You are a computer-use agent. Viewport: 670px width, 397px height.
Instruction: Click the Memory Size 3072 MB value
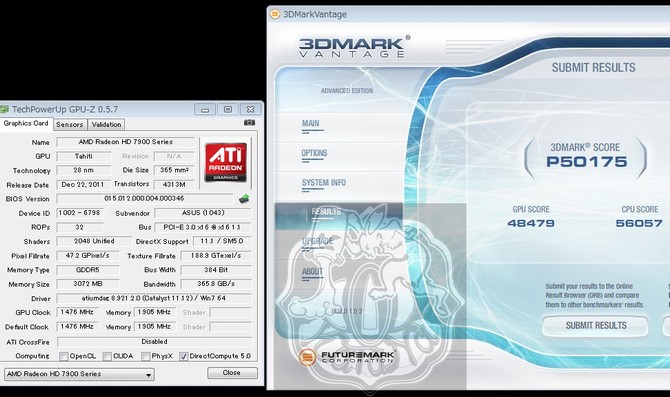88,284
